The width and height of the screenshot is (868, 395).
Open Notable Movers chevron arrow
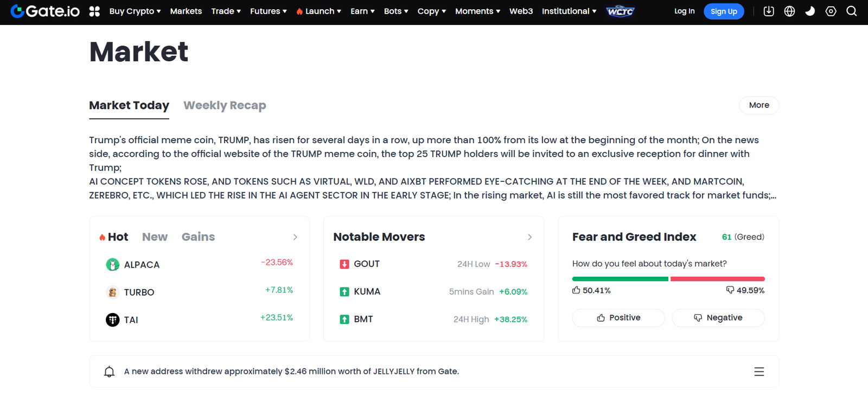[x=529, y=237]
